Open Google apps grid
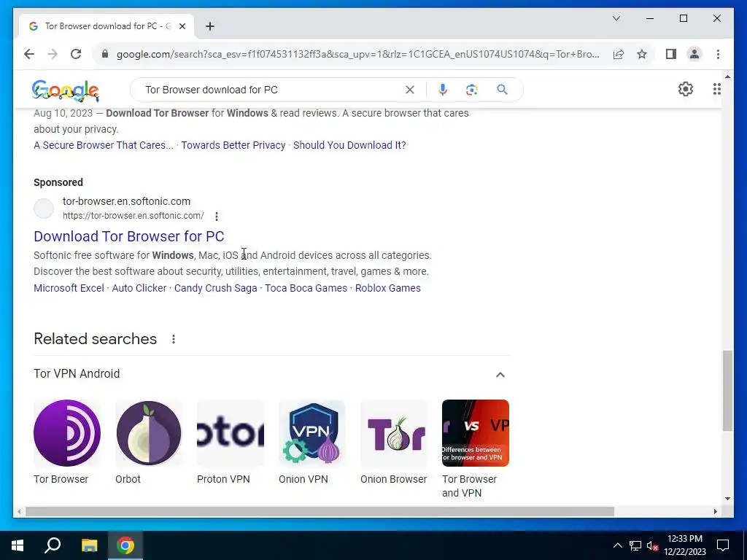 click(x=717, y=89)
